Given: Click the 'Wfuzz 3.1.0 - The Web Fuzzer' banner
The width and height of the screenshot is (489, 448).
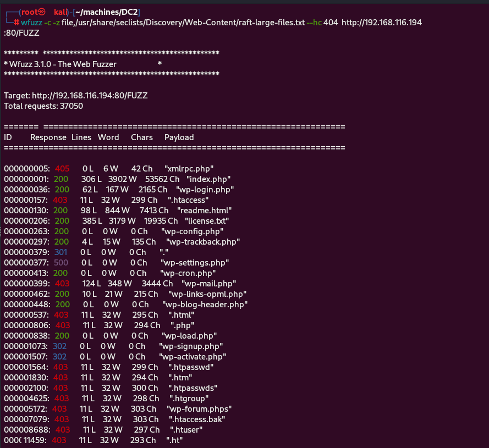Looking at the screenshot, I should 63,64.
